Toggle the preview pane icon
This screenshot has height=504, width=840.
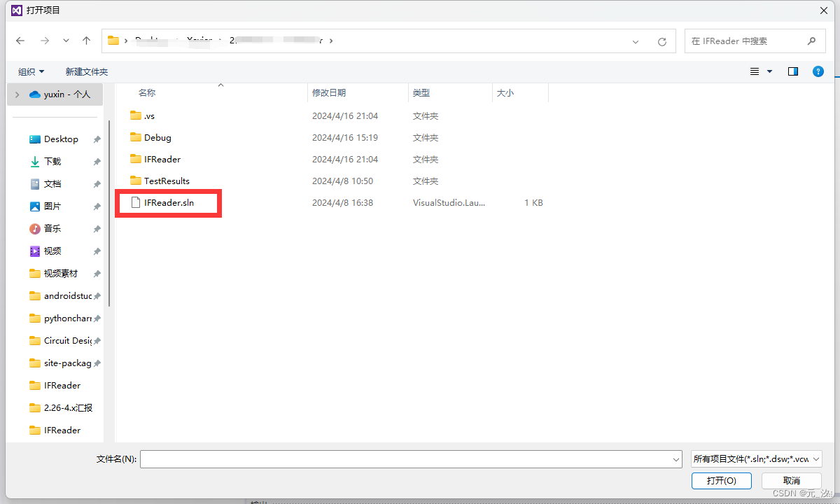pos(792,71)
